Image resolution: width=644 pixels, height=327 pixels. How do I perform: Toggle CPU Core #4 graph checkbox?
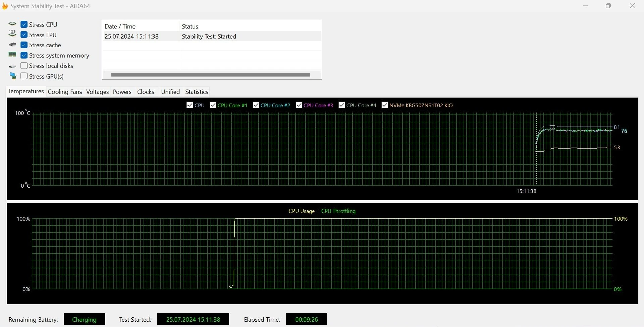[342, 105]
